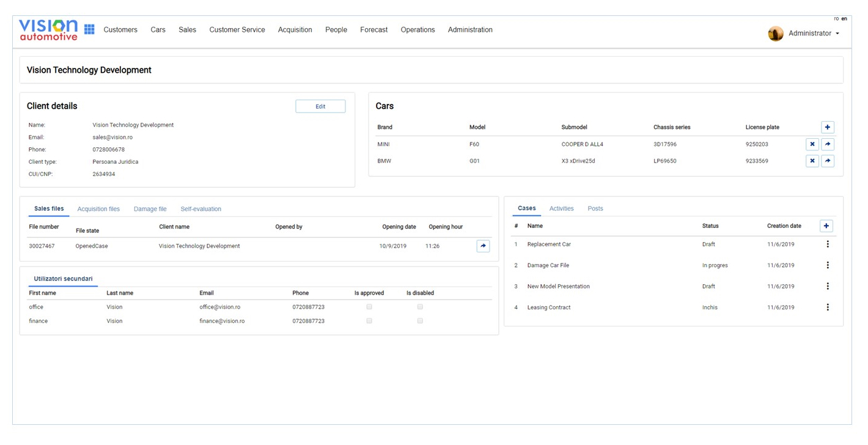The height and width of the screenshot is (445, 868).
Task: Click license plate 9233569
Action: point(757,161)
